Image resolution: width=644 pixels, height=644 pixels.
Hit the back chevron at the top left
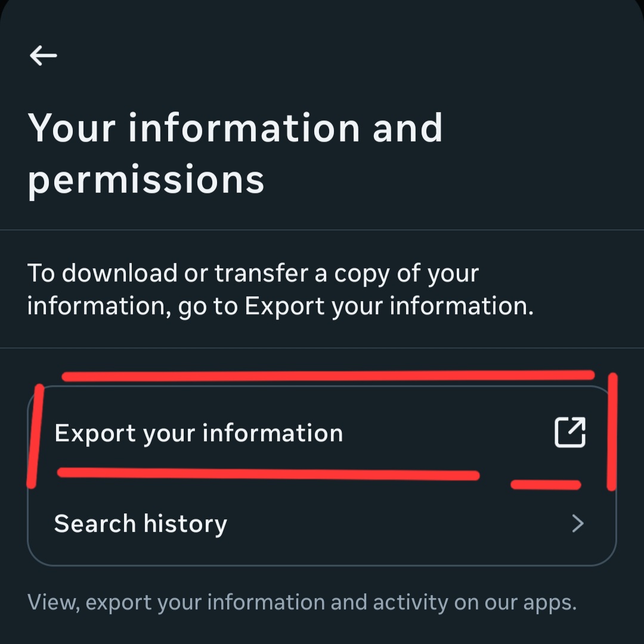click(x=42, y=55)
